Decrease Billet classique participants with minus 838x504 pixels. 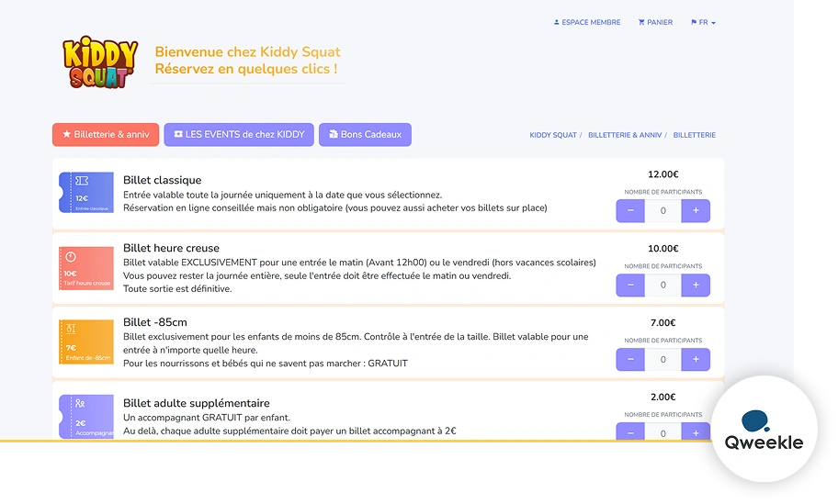pyautogui.click(x=630, y=211)
